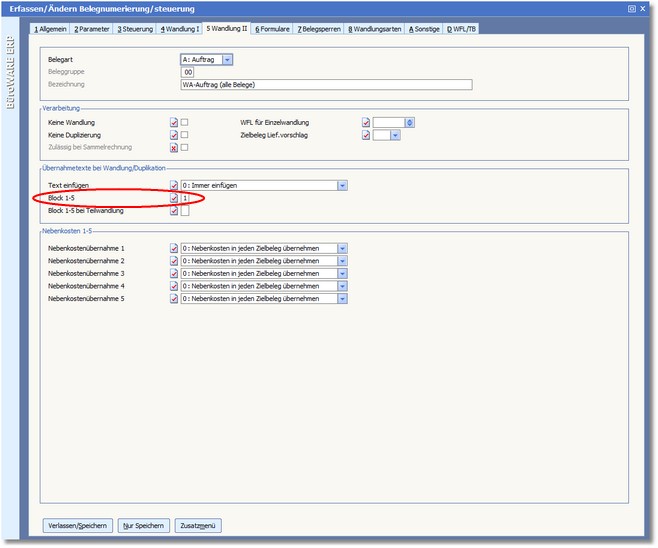Viewport: 658px width, 548px height.
Task: Click the field-edit icon beside Nebenkostenübernahme 1
Action: [174, 247]
